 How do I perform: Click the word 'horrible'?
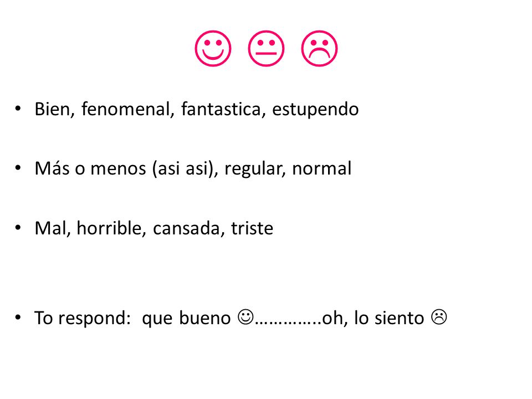point(109,228)
